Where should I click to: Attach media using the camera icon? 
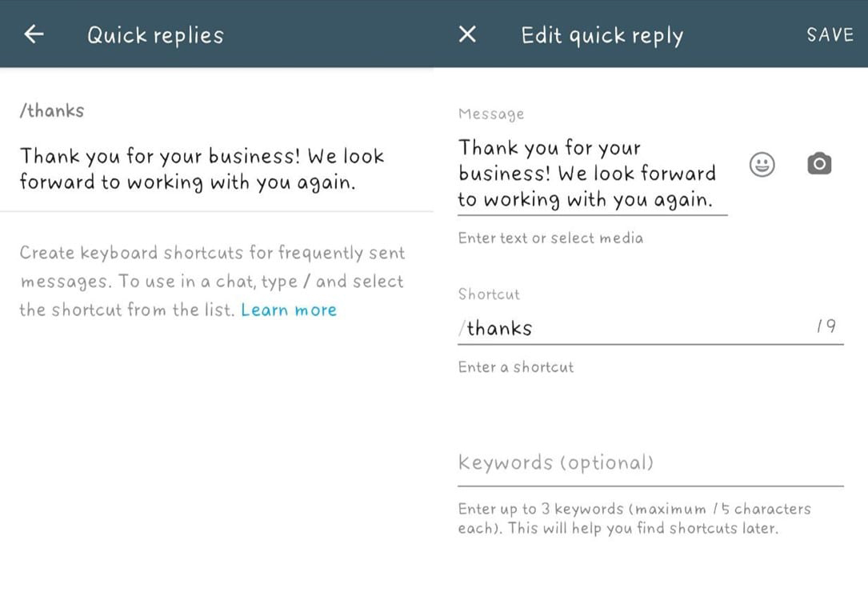[818, 165]
